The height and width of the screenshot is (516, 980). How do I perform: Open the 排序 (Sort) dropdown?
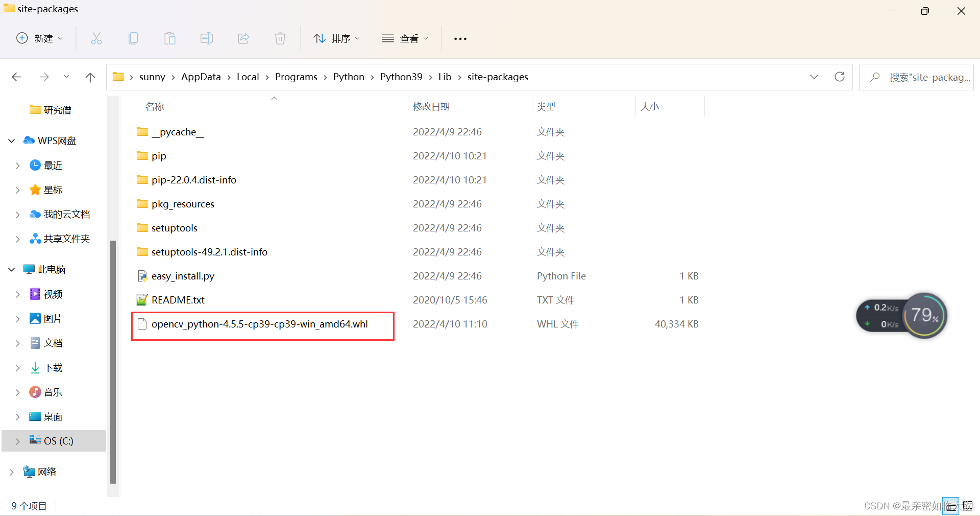(x=336, y=38)
